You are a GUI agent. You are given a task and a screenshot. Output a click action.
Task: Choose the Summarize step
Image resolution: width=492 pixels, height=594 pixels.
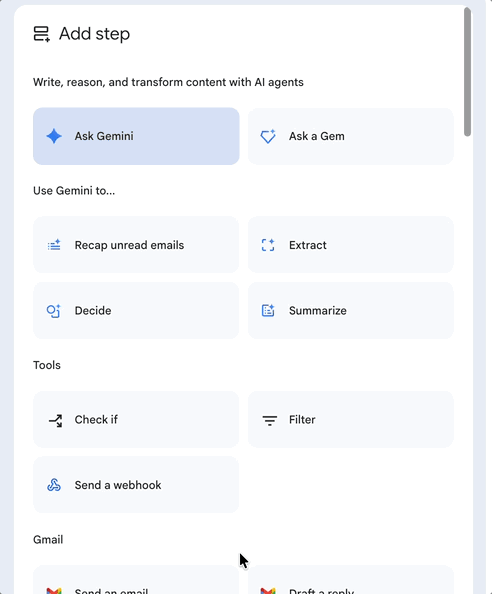pyautogui.click(x=351, y=311)
